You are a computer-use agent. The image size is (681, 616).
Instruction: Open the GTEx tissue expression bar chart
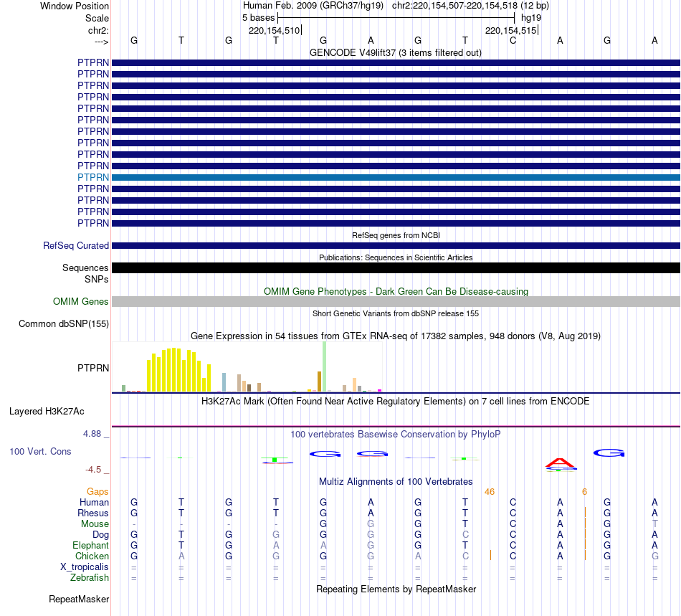click(x=247, y=367)
